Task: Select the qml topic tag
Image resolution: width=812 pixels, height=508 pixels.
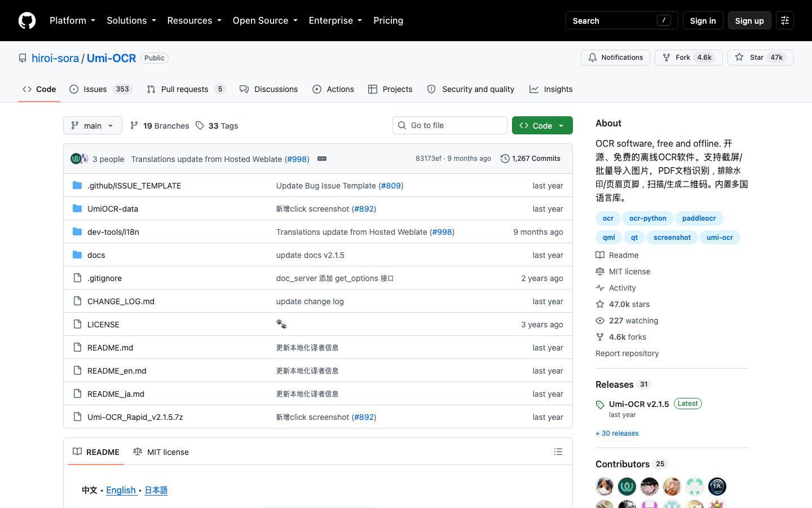Action: pos(609,238)
